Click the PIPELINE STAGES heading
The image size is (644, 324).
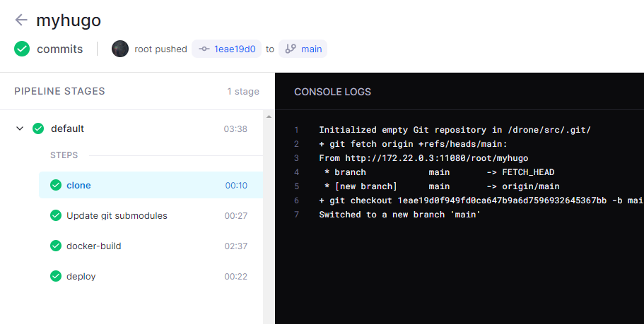point(59,91)
